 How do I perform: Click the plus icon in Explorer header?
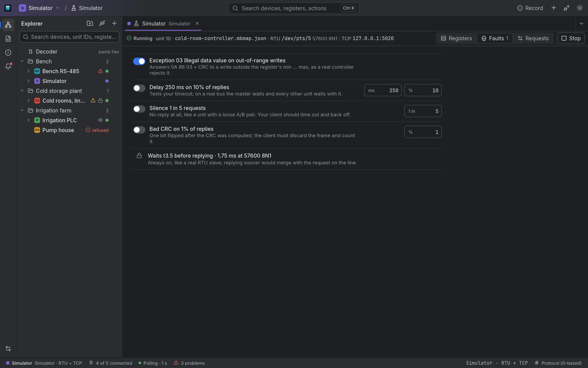click(x=114, y=23)
